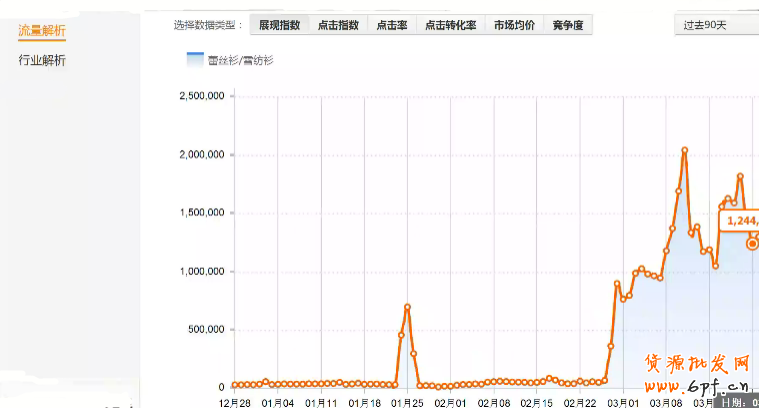Select the highlighted data marker beside the tooltip
The width and height of the screenshot is (759, 408).
(x=752, y=243)
